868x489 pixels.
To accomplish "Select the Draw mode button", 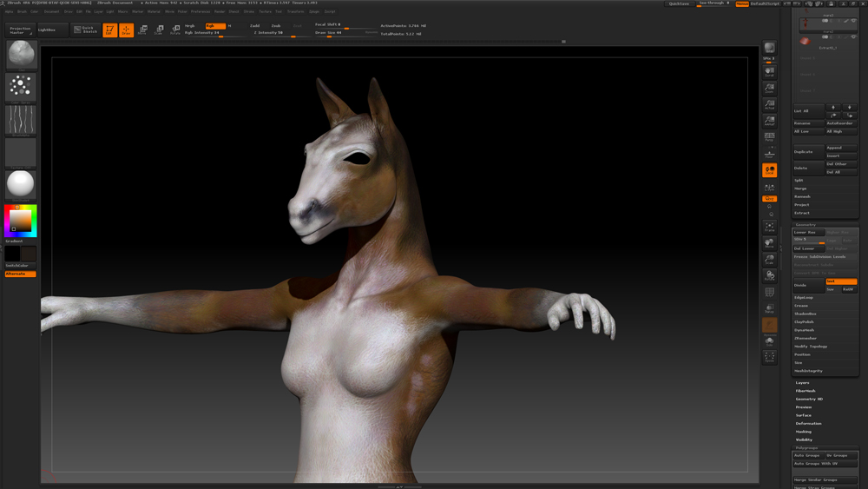I will click(x=126, y=30).
